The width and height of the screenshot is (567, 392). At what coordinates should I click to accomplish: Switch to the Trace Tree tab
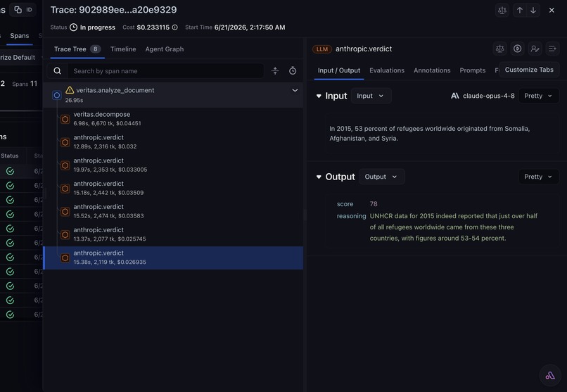click(x=77, y=49)
